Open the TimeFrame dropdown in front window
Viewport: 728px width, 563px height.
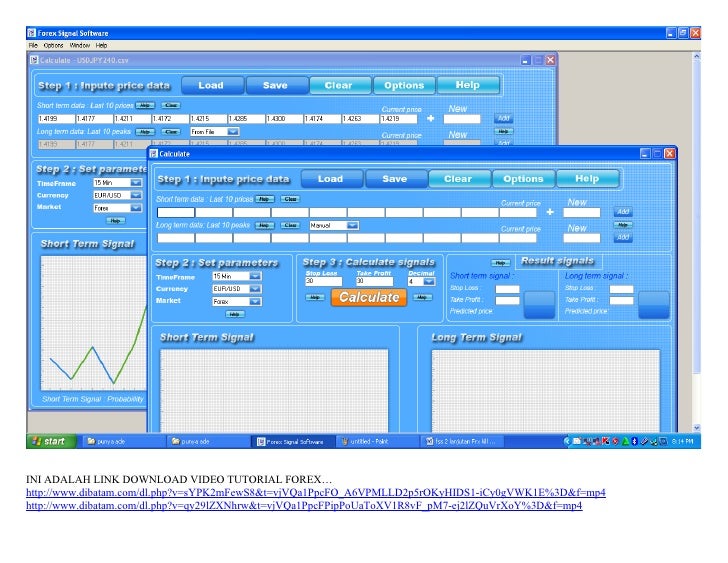[x=255, y=276]
